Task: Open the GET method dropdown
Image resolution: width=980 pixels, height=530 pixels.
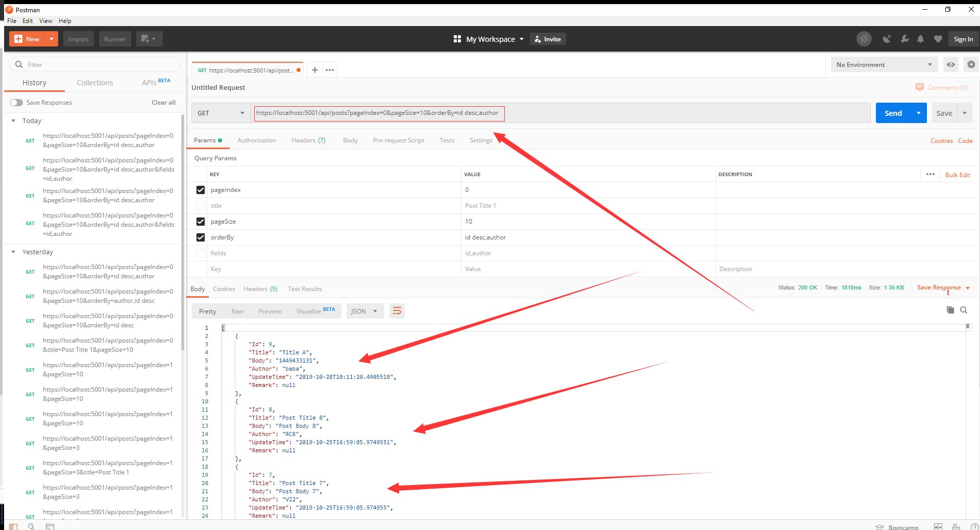Action: [x=221, y=113]
